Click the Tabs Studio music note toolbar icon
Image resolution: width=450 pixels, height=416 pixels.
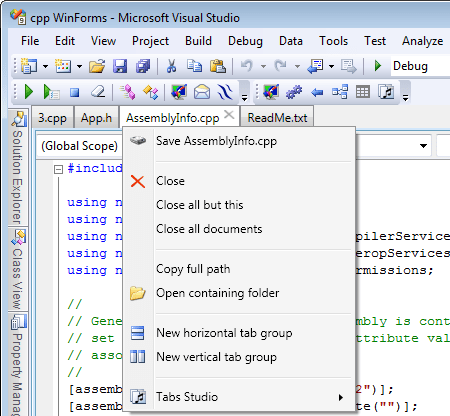click(386, 92)
